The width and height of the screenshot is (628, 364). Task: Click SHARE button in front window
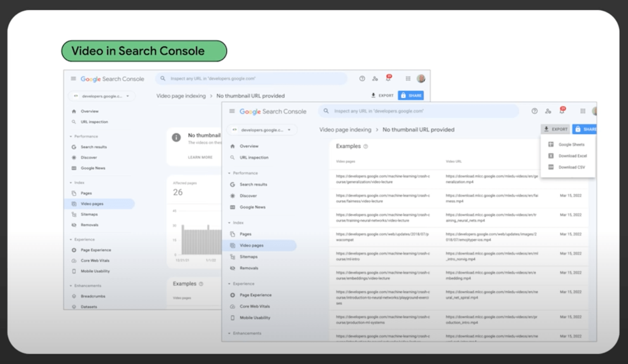[x=585, y=129]
